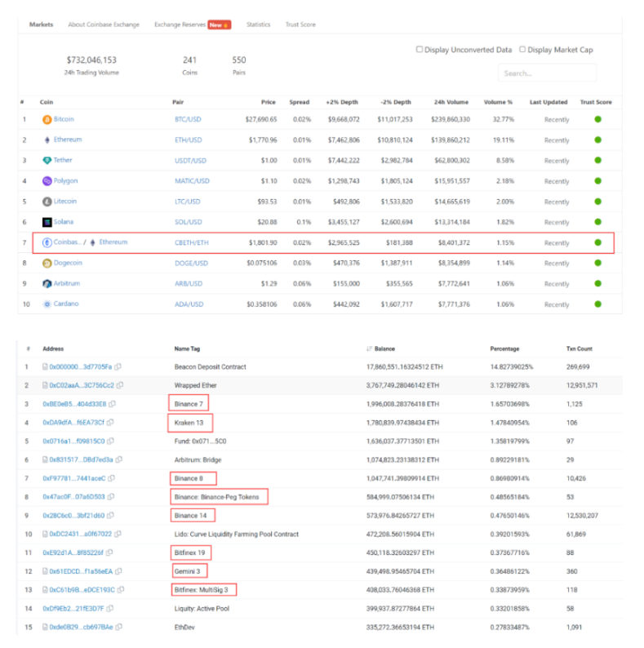
Task: Copy address 0x000000...3d7705Fa with copy icon
Action: coord(118,366)
